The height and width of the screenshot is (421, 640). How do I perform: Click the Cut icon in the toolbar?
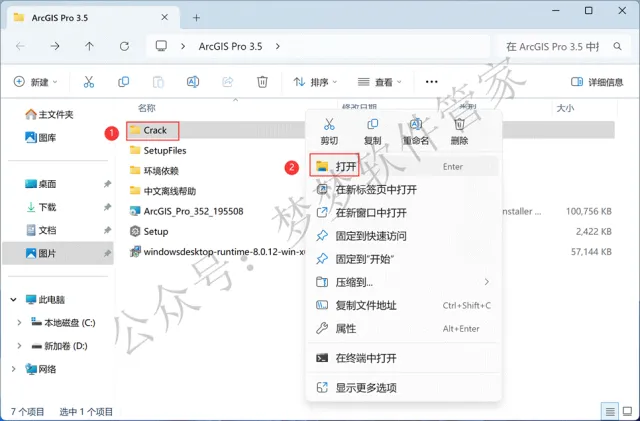(x=89, y=82)
